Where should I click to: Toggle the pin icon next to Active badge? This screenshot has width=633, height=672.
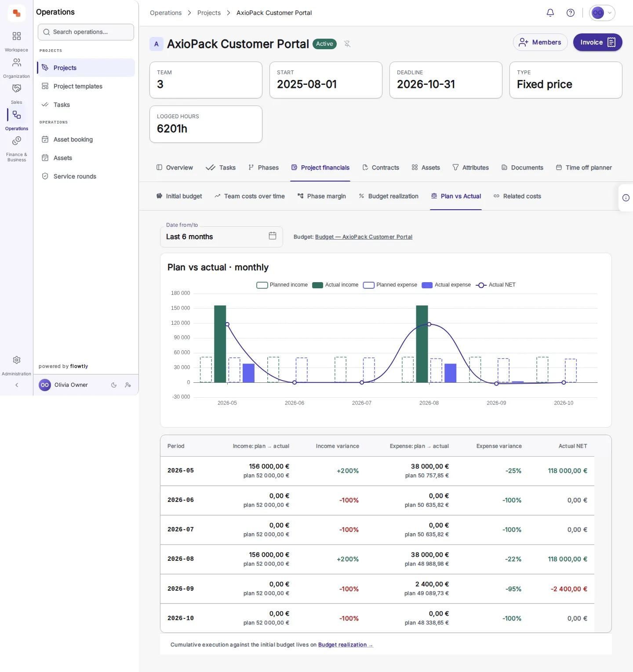coord(347,44)
